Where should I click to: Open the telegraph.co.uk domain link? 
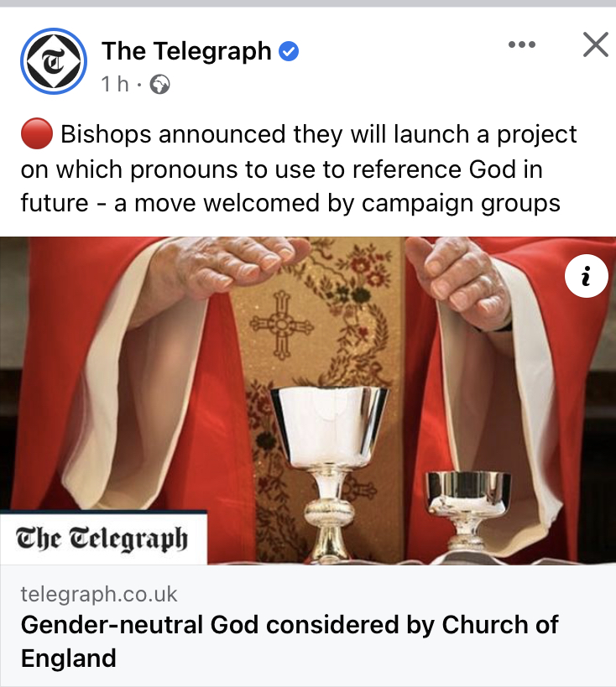coord(99,595)
